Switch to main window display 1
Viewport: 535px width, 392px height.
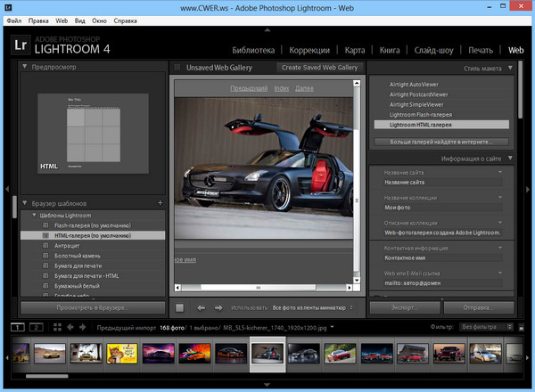coord(18,327)
